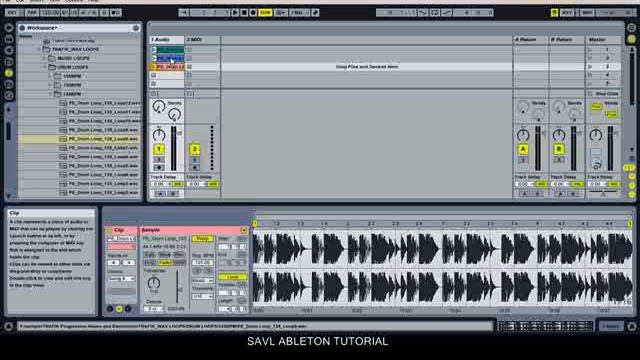Click the browser search icon

(136, 28)
